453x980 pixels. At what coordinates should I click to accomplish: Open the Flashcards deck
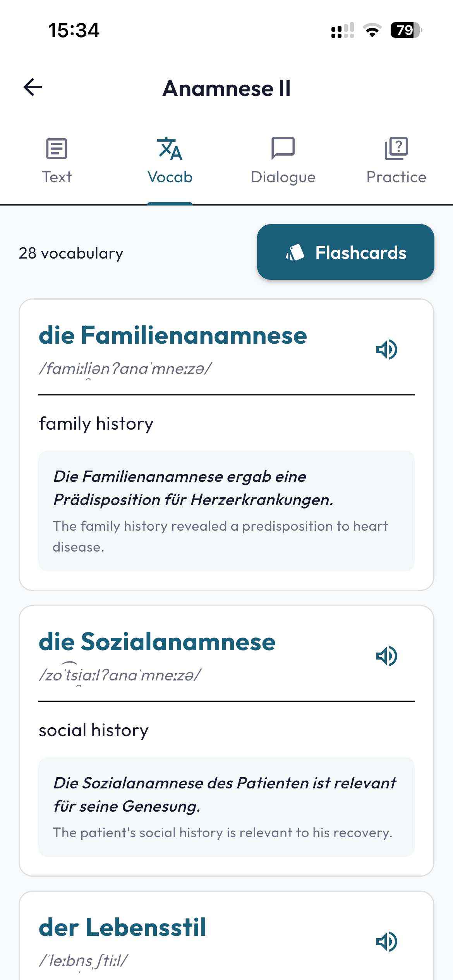click(x=346, y=252)
